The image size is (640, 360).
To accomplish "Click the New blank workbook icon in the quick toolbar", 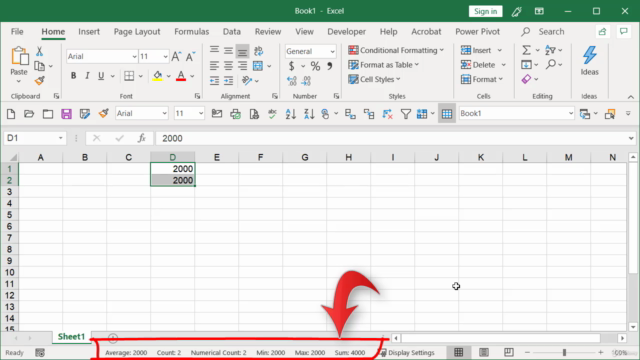I will pos(11,114).
